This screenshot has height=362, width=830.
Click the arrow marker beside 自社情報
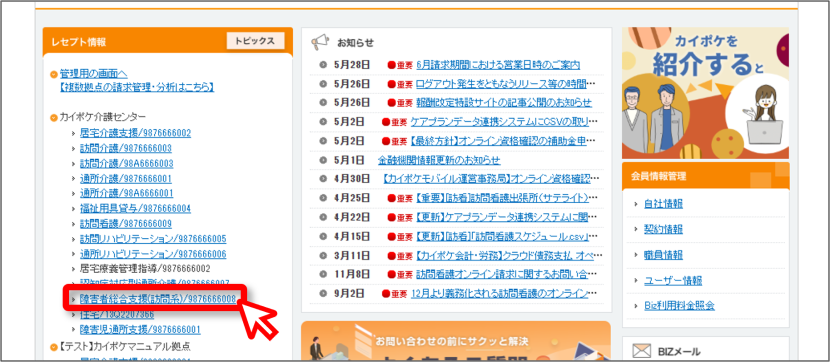coord(636,204)
